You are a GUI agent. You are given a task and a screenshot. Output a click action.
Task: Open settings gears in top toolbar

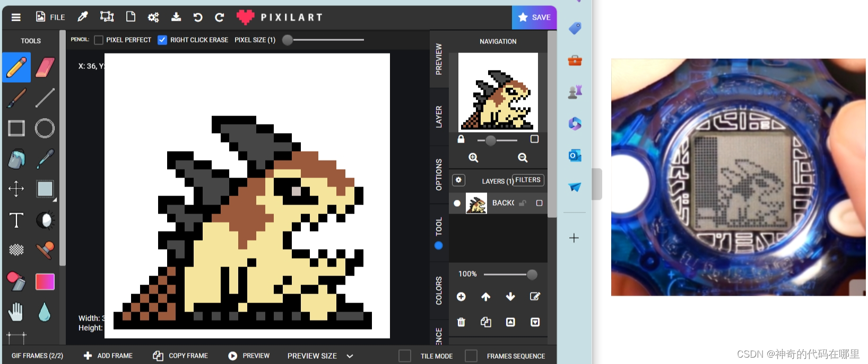[153, 17]
